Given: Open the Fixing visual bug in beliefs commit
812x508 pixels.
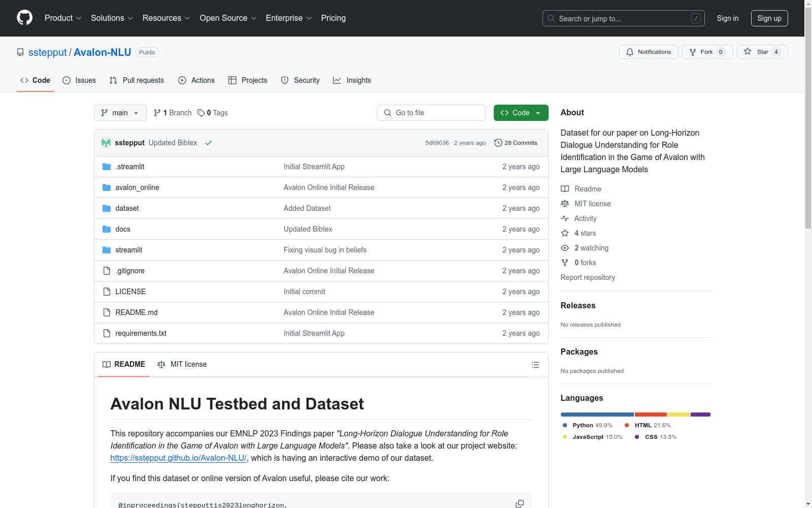Looking at the screenshot, I should 325,250.
